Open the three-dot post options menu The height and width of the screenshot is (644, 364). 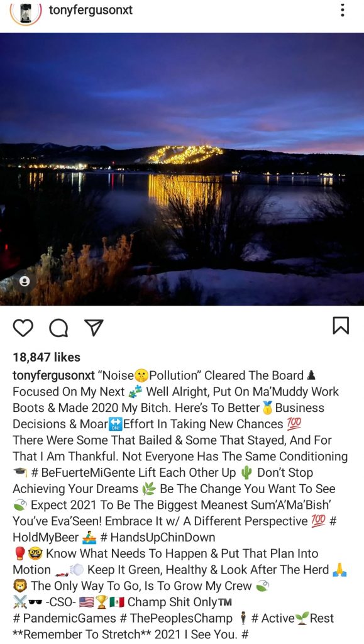point(342,10)
